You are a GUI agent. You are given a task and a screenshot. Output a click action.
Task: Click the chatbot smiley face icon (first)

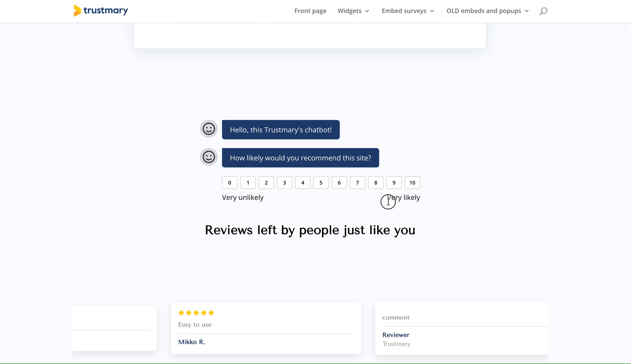(209, 129)
